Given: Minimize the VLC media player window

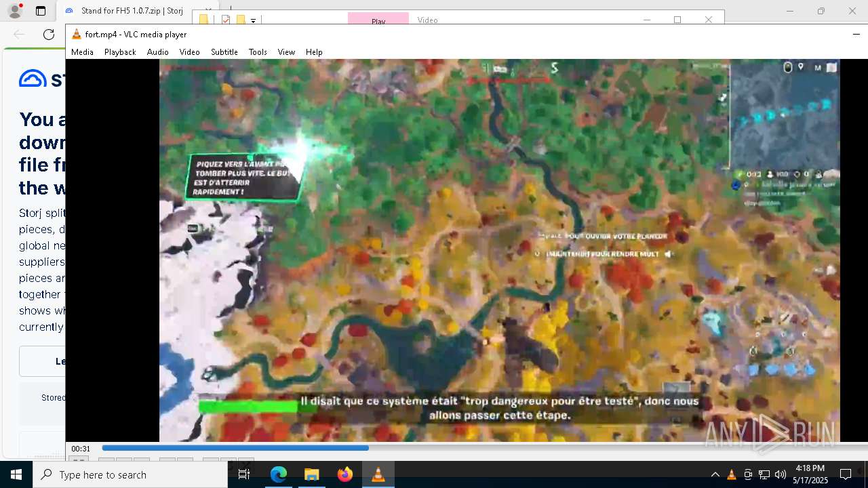Looking at the screenshot, I should (x=856, y=34).
